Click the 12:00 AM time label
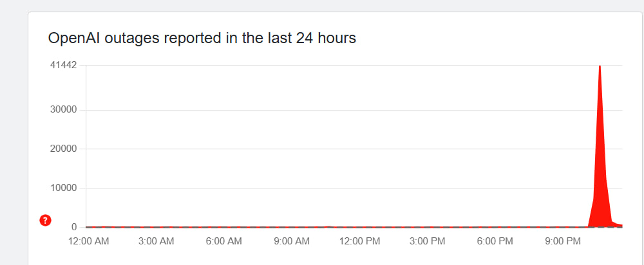 [88, 242]
